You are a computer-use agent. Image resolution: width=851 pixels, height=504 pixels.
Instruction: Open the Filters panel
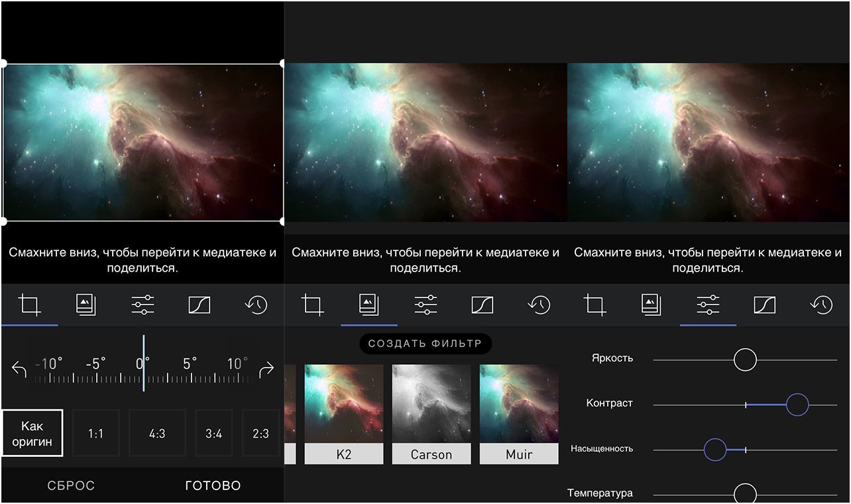coord(369,305)
